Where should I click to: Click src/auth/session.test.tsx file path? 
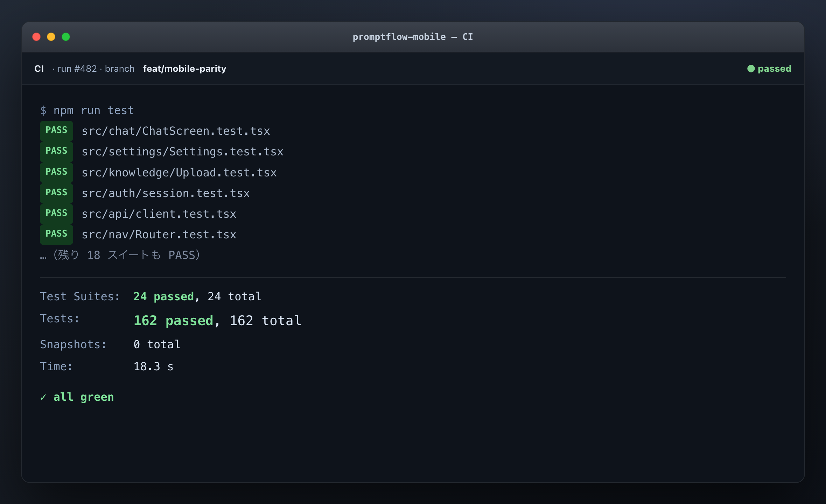(x=166, y=194)
